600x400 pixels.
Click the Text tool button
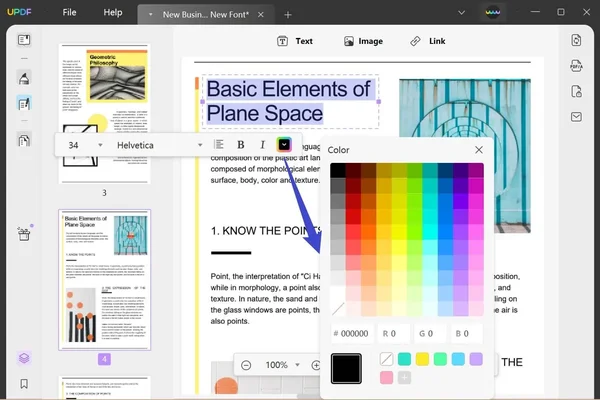click(x=295, y=41)
